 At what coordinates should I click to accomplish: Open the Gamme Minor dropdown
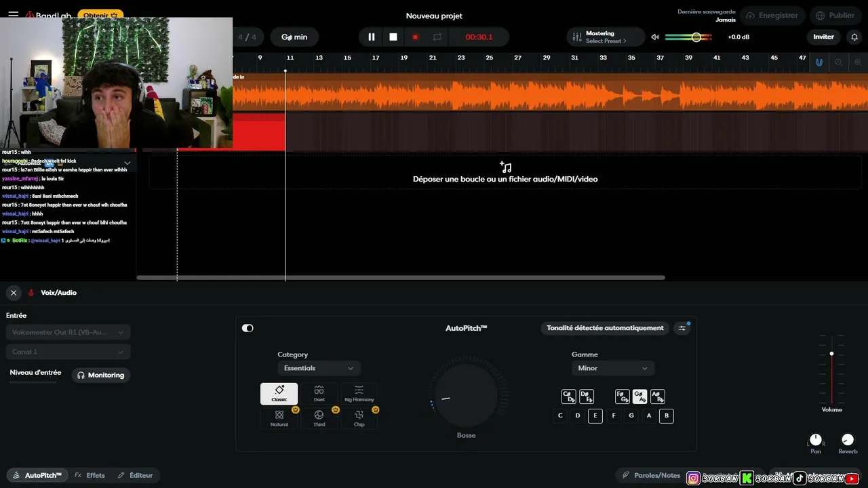613,368
